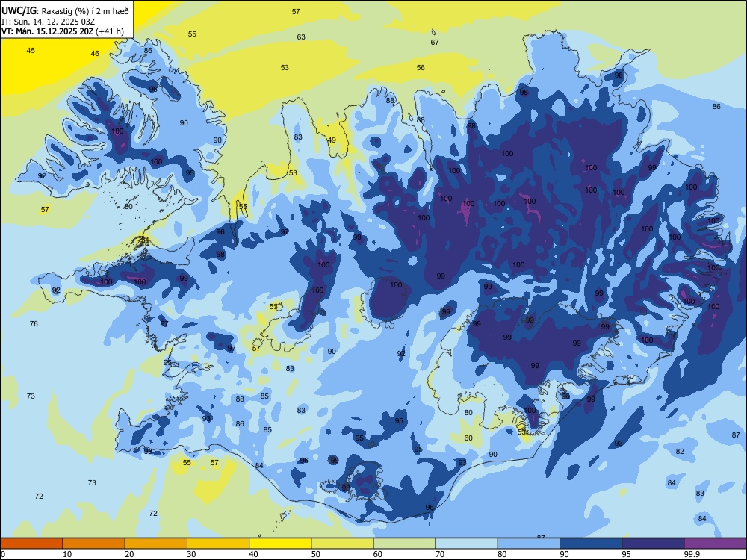The height and width of the screenshot is (560, 747).
Task: Choose the 70–80 light blue legend swatch
Action: pyautogui.click(x=466, y=544)
